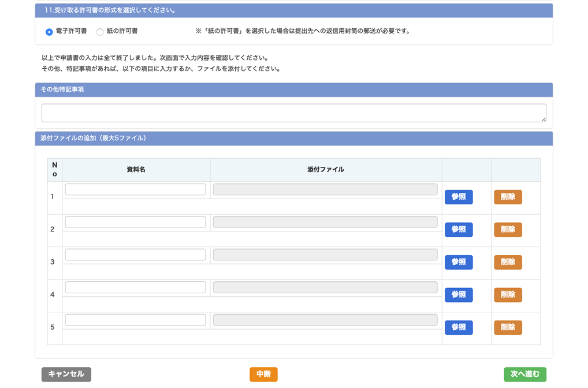Click the gray キャンセル button
588x388 pixels.
[x=66, y=374]
